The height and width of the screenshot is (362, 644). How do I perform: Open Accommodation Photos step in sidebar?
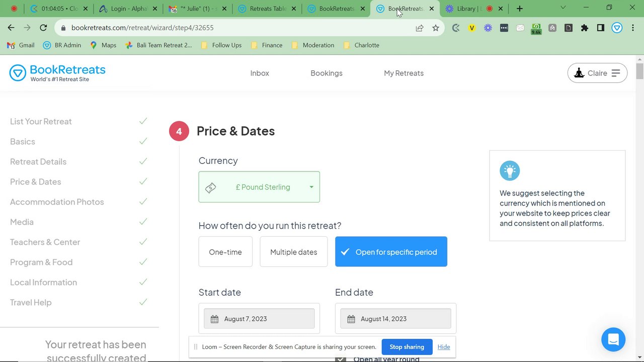pyautogui.click(x=57, y=202)
